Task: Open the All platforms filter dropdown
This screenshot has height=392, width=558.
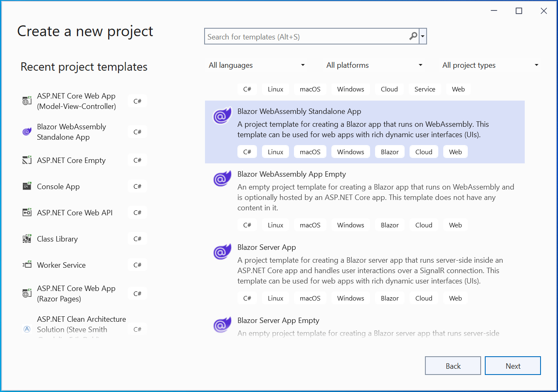Action: 374,65
